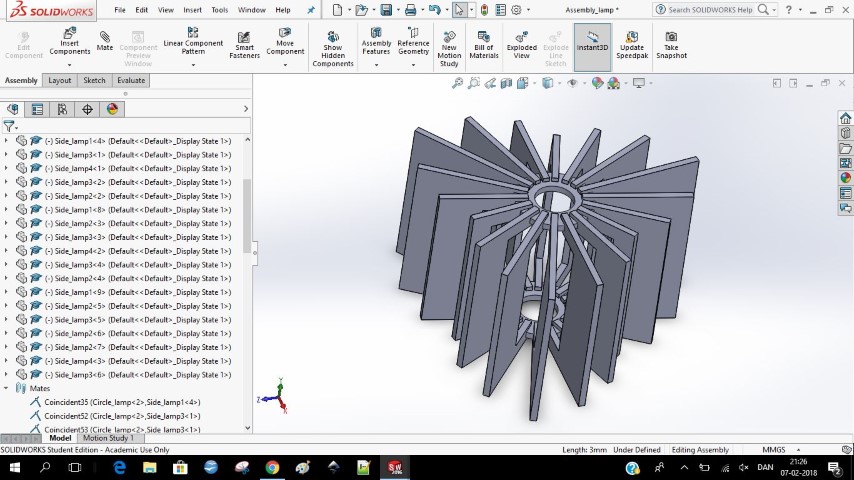Image resolution: width=854 pixels, height=480 pixels.
Task: Select the Move Component tool
Action: pos(285,42)
